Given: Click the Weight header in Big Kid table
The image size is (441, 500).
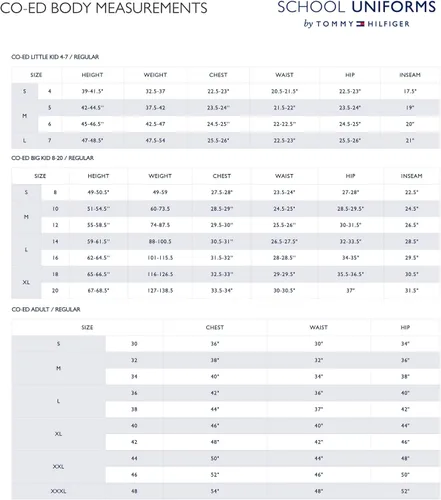Looking at the screenshot, I should (160, 176).
